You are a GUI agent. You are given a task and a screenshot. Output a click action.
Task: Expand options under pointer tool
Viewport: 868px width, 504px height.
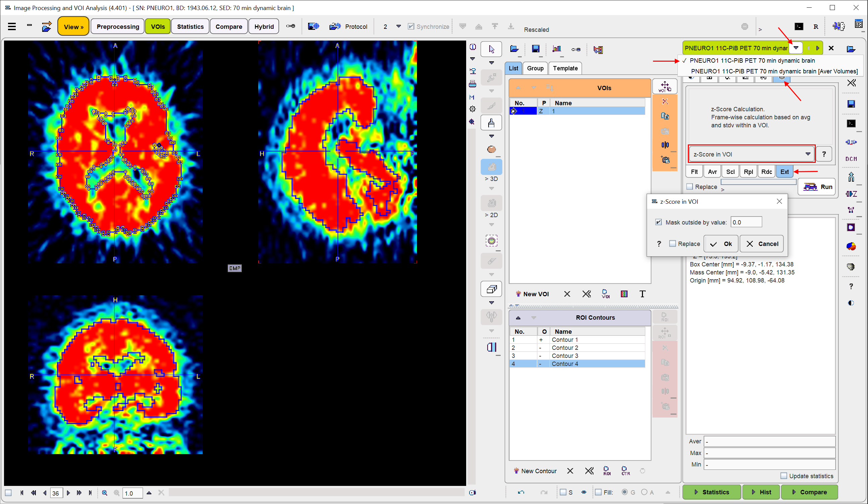point(492,63)
